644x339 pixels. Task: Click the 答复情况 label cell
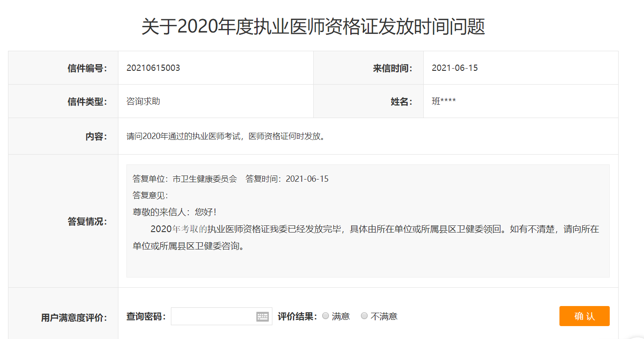(87, 221)
